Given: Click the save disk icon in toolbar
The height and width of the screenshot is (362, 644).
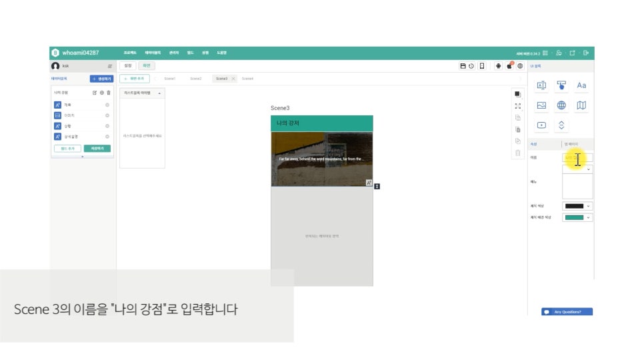Looking at the screenshot, I should pyautogui.click(x=463, y=66).
